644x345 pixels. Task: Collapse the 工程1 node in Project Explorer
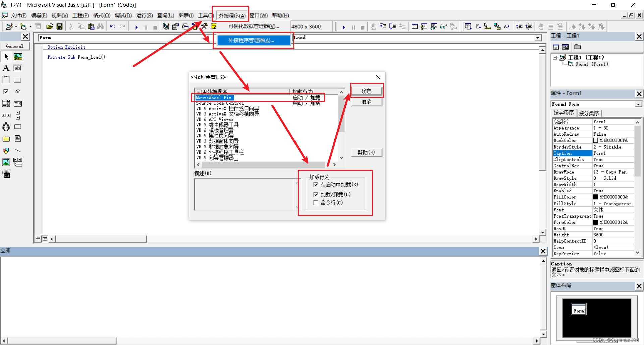(x=555, y=57)
